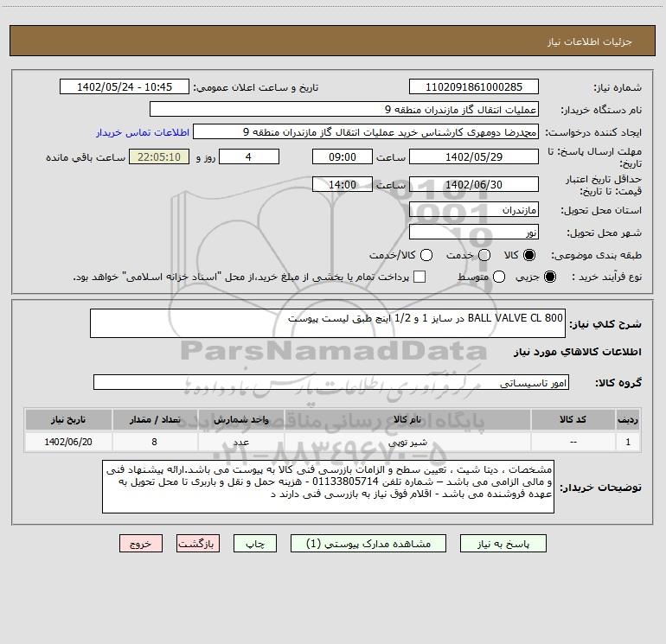Click the چاپ print button

pyautogui.click(x=255, y=544)
